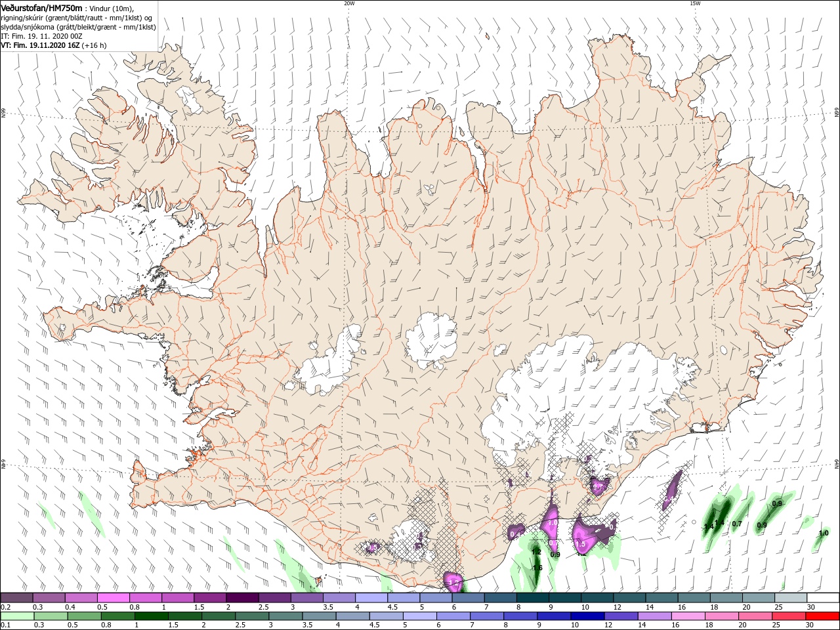The width and height of the screenshot is (840, 630).
Task: Click the Veðurstofan/HM750m map title
Action: (x=41, y=7)
